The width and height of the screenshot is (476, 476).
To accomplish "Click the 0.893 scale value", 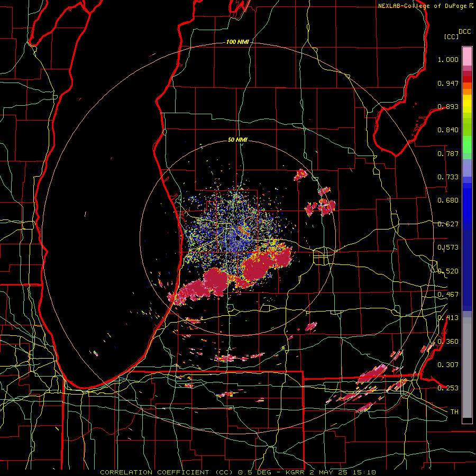I will pos(448,106).
